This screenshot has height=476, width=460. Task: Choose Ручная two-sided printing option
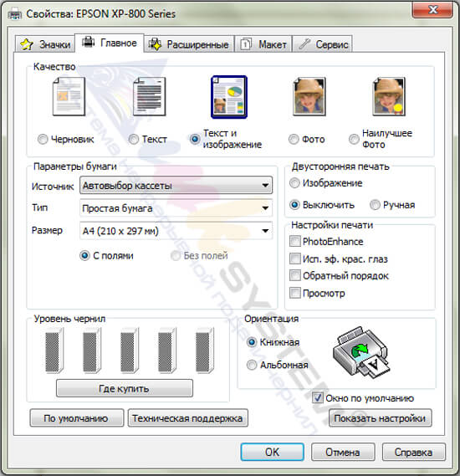(375, 205)
